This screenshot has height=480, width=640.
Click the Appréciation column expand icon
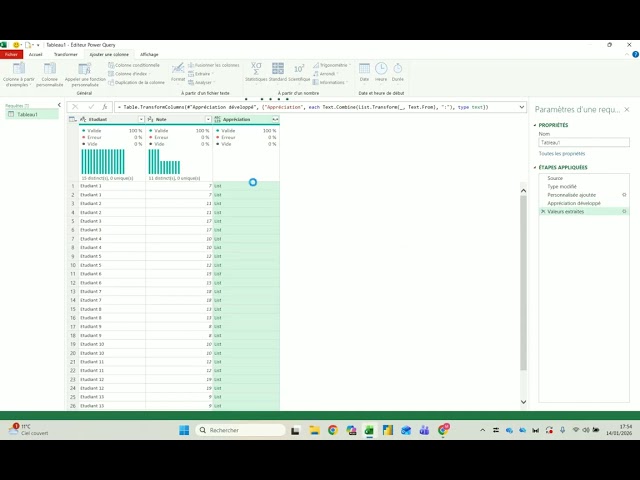pyautogui.click(x=275, y=119)
